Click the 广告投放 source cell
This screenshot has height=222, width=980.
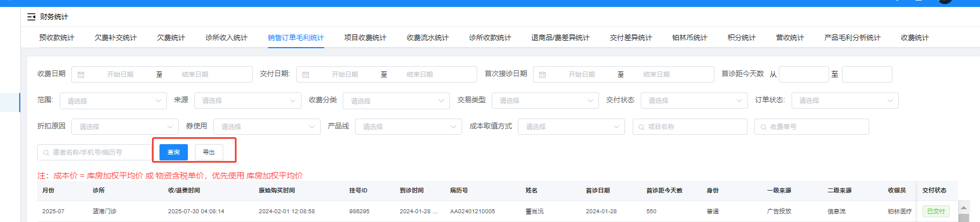click(x=779, y=212)
